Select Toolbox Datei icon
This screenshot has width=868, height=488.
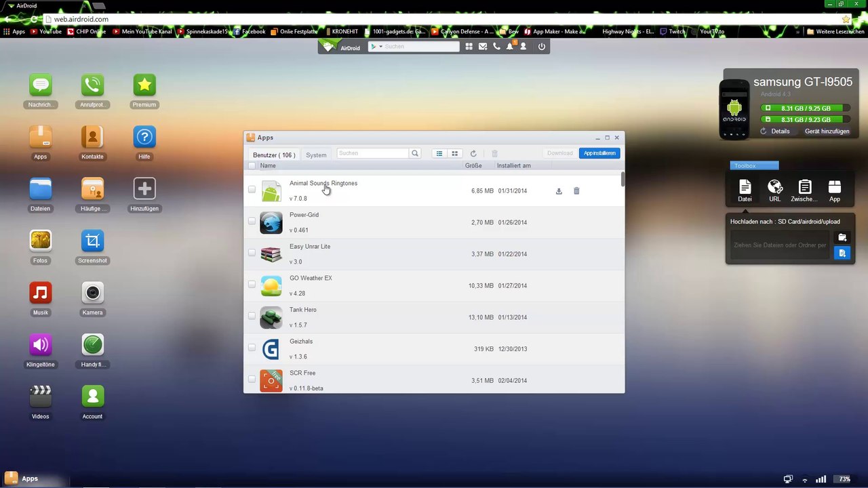tap(745, 190)
